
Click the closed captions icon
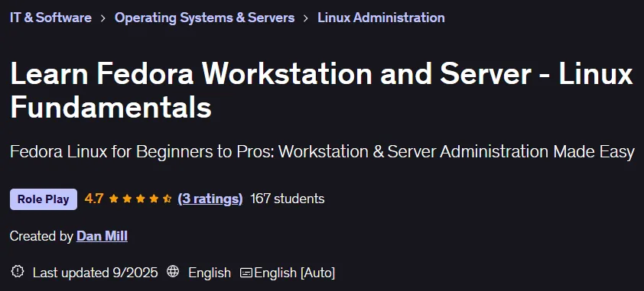coord(246,273)
